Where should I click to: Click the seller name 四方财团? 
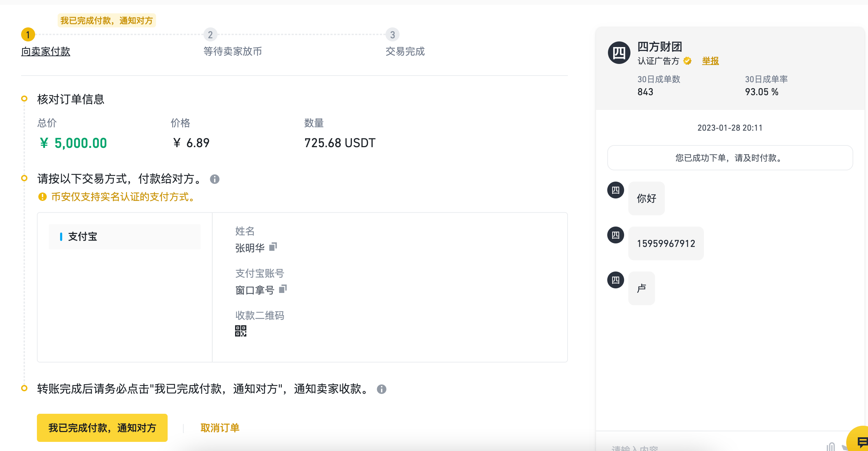660,46
